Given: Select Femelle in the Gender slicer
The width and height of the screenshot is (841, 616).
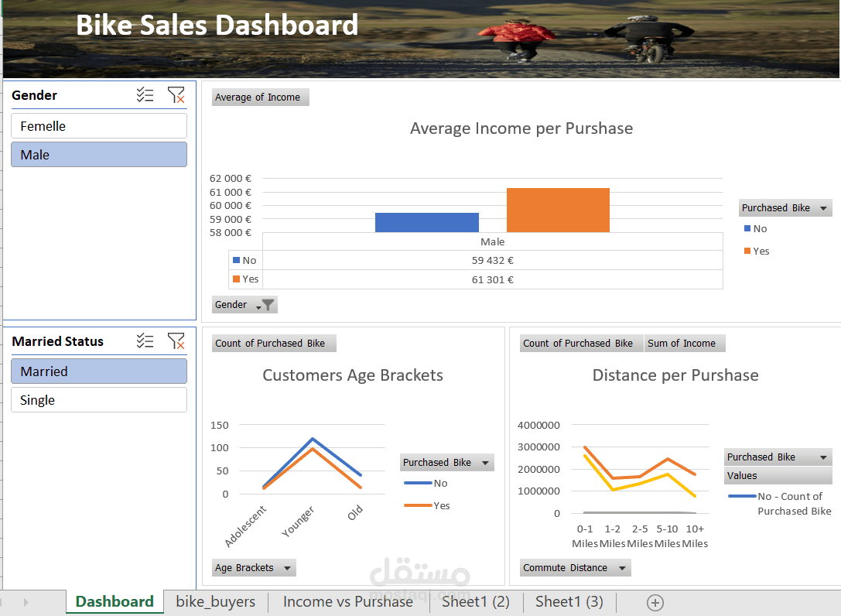Looking at the screenshot, I should (98, 125).
